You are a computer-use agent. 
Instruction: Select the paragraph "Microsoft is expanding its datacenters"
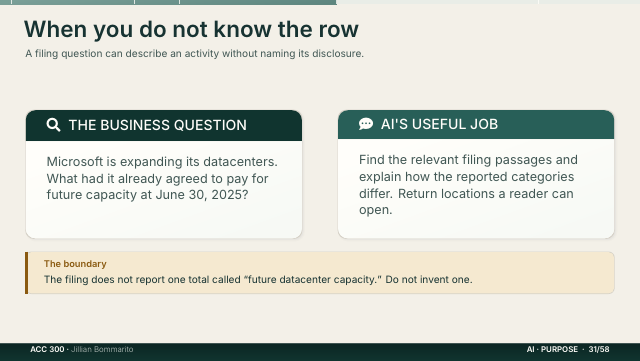pos(162,178)
